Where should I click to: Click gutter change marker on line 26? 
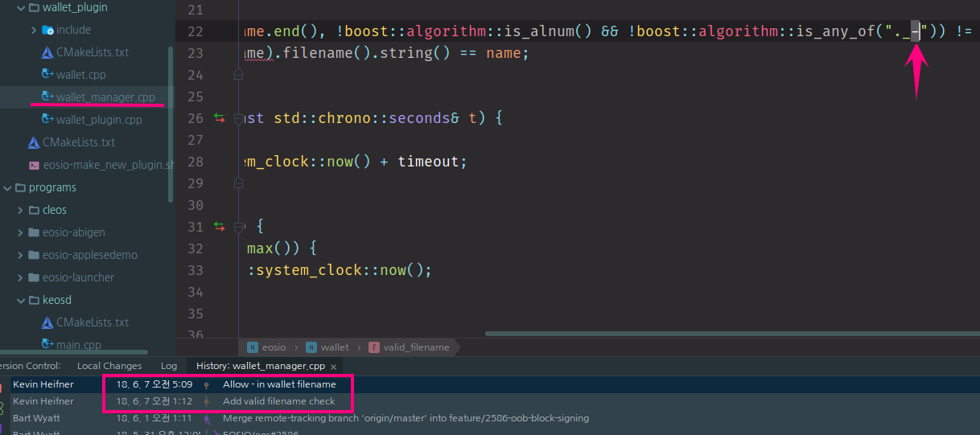(219, 118)
